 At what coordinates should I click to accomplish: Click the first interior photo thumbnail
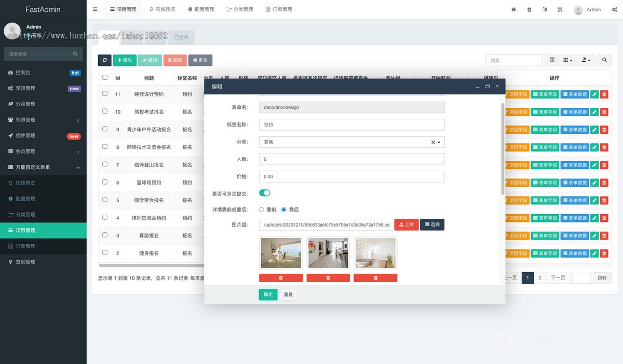pos(281,253)
